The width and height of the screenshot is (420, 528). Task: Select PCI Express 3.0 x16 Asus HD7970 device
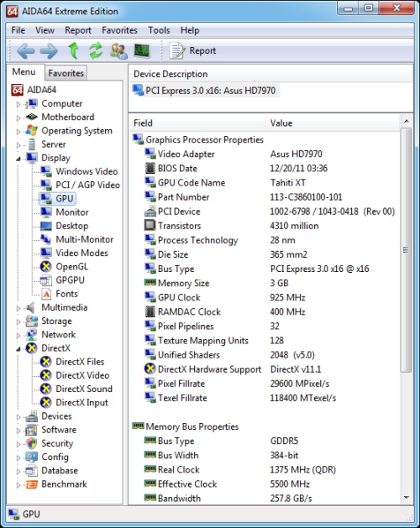(x=205, y=91)
